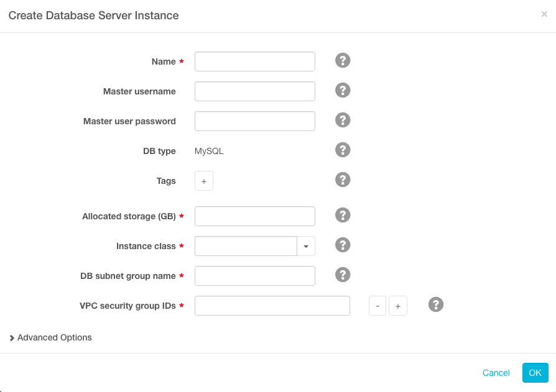Add another VPC security group ID
Image resolution: width=556 pixels, height=392 pixels.
(398, 306)
